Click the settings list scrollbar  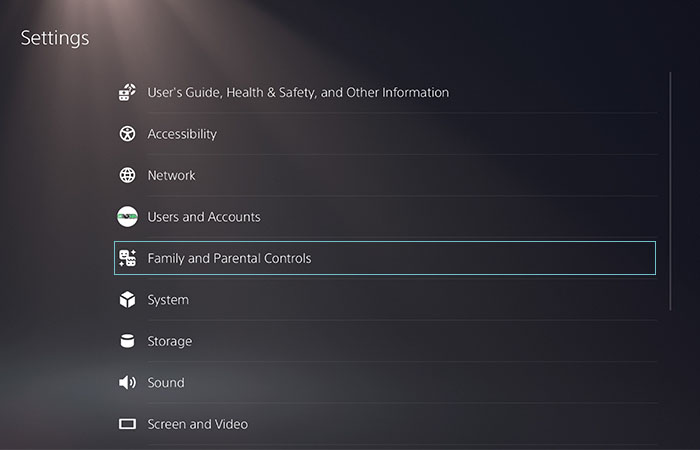click(670, 191)
